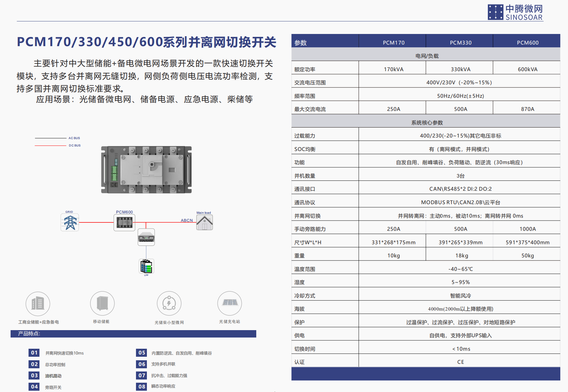Select the 工商业储能+应急备电 building icon

click(x=38, y=303)
